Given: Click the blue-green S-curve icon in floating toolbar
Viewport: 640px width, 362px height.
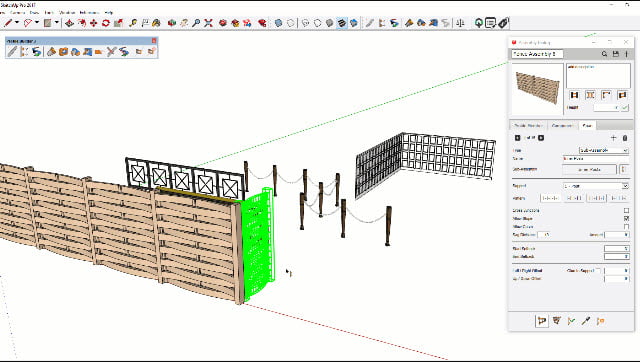Looking at the screenshot, I should [x=37, y=51].
